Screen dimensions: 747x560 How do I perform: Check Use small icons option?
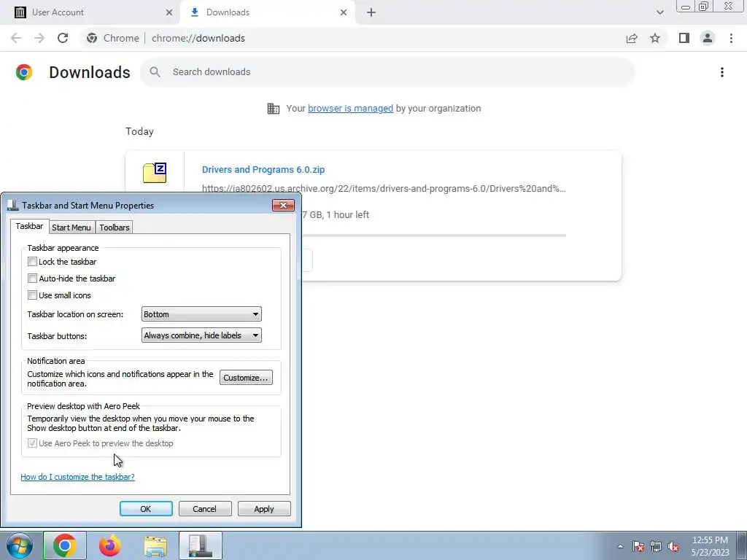[32, 295]
